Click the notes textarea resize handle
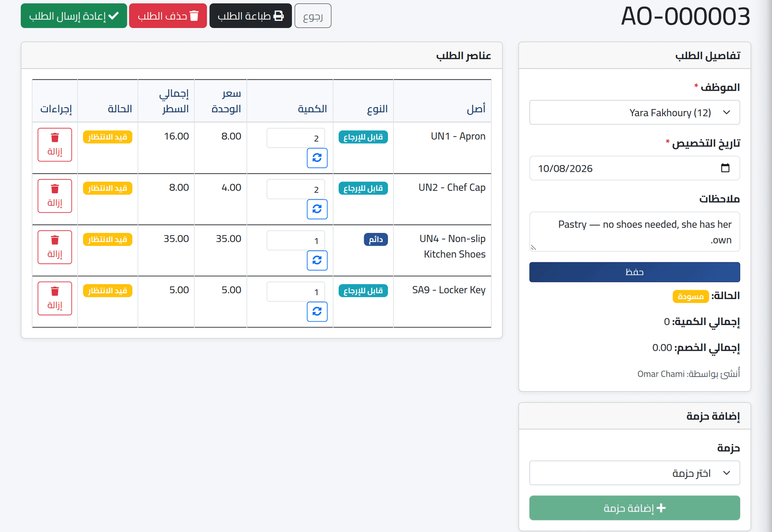This screenshot has height=532, width=772. (x=534, y=247)
